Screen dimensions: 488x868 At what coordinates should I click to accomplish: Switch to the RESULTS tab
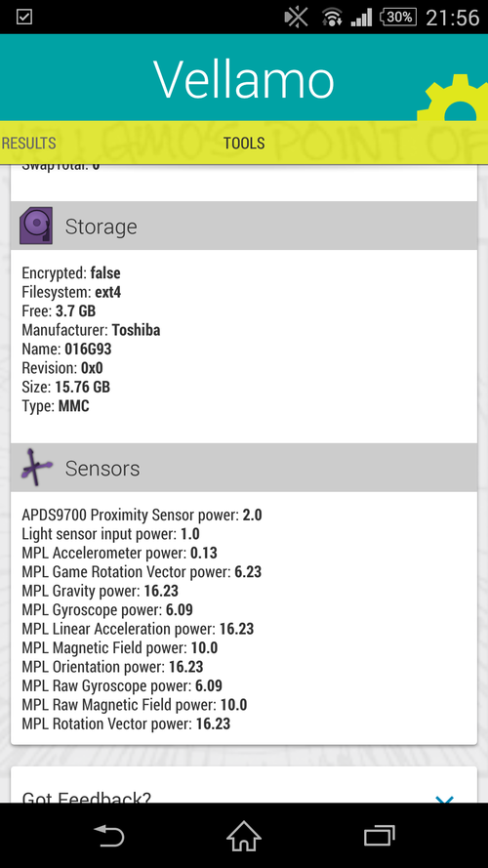28,144
